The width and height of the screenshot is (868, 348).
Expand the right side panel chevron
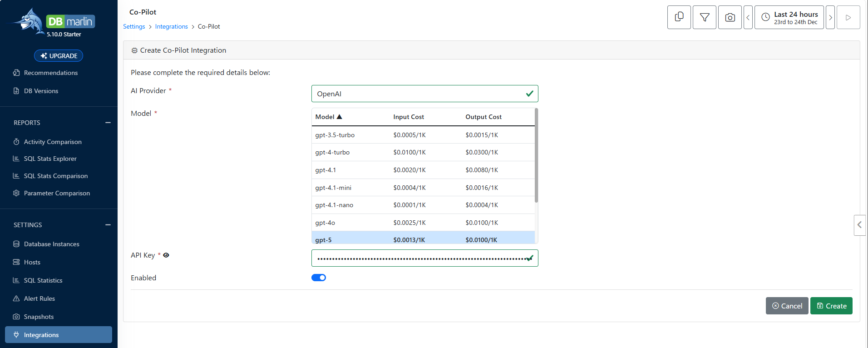[x=859, y=225]
